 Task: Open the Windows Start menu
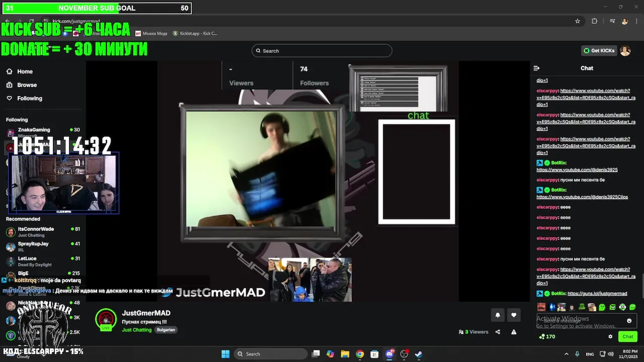click(x=225, y=354)
